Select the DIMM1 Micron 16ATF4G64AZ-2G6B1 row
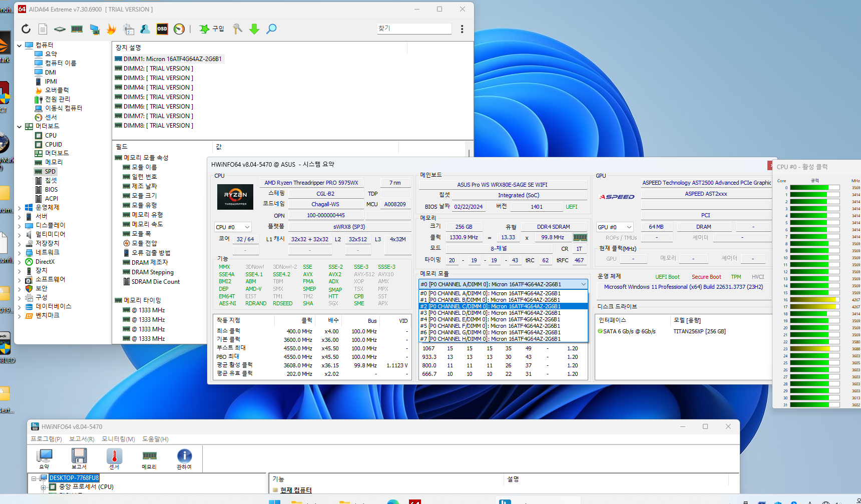 click(169, 59)
